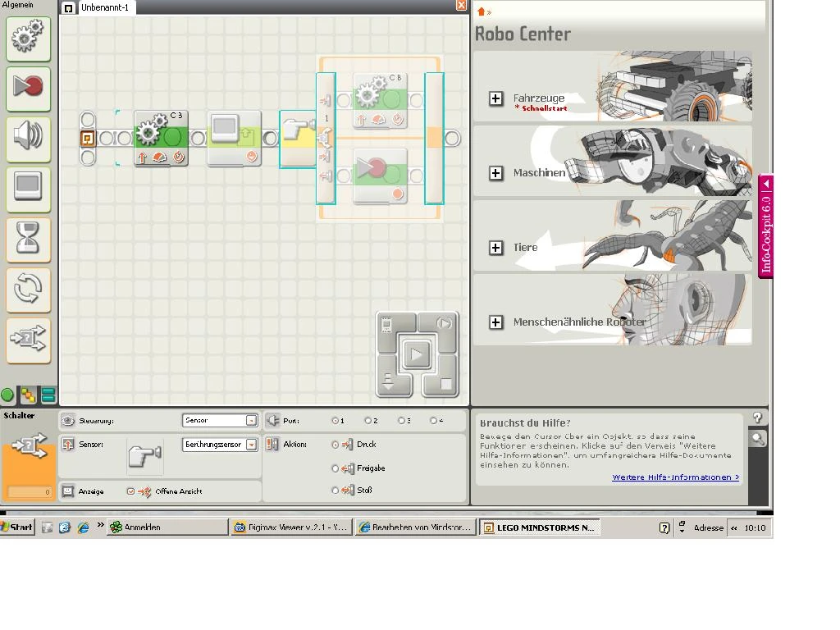Image resolution: width=840 pixels, height=630 pixels.
Task: Select the Display block in the palette
Action: click(x=28, y=189)
